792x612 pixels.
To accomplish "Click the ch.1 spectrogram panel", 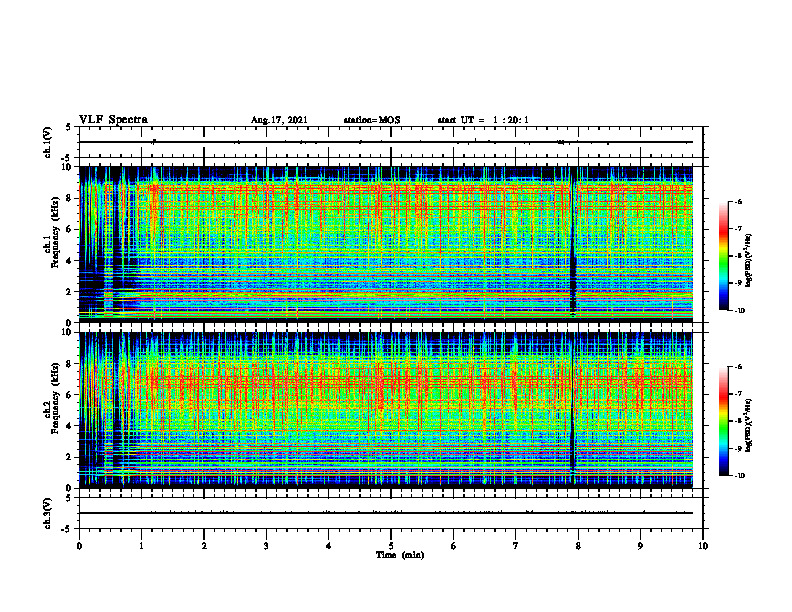I will tap(386, 244).
